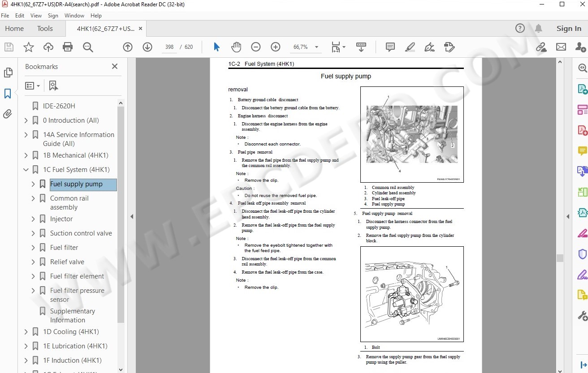Switch to the Tools tab
The height and width of the screenshot is (373, 588).
(45, 28)
